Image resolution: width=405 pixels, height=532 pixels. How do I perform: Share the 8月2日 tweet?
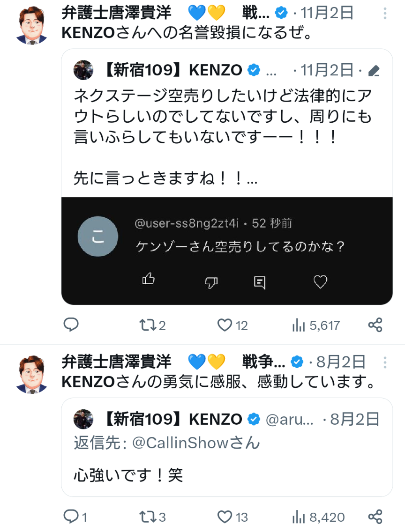(x=375, y=517)
